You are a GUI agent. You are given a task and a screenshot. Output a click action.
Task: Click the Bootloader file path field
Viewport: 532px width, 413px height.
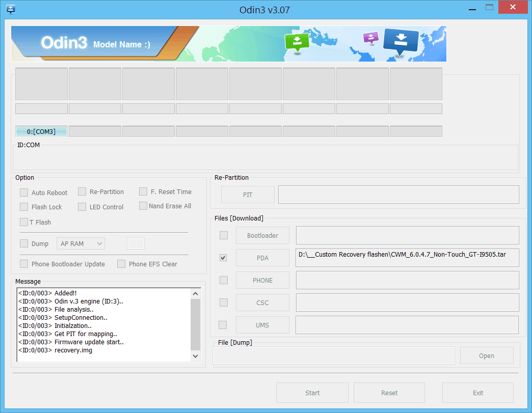pyautogui.click(x=408, y=235)
